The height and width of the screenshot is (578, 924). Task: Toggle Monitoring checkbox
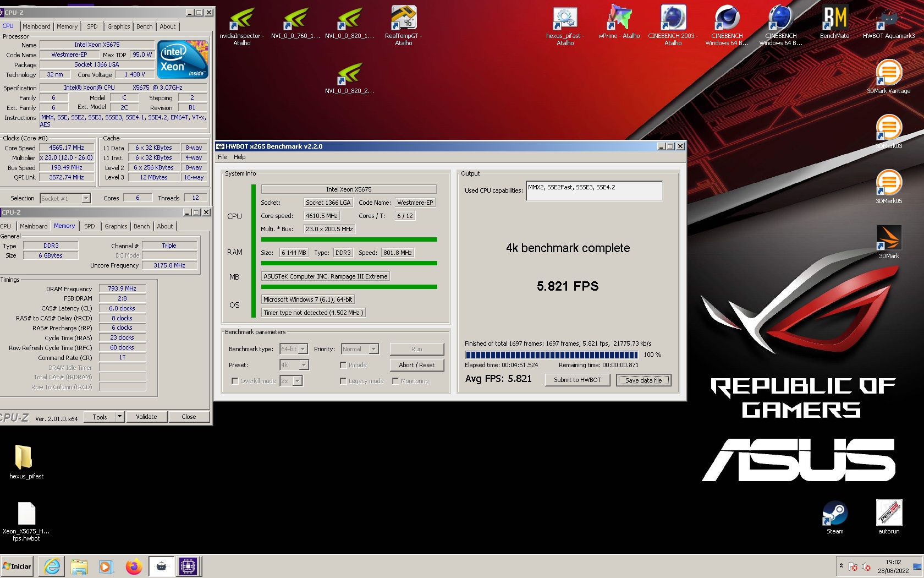[x=395, y=381]
